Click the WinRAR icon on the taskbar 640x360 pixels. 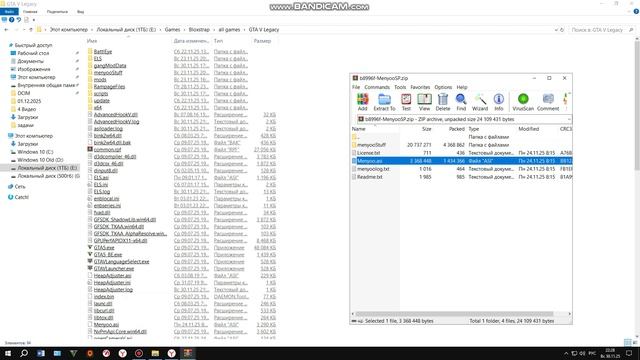point(188,353)
